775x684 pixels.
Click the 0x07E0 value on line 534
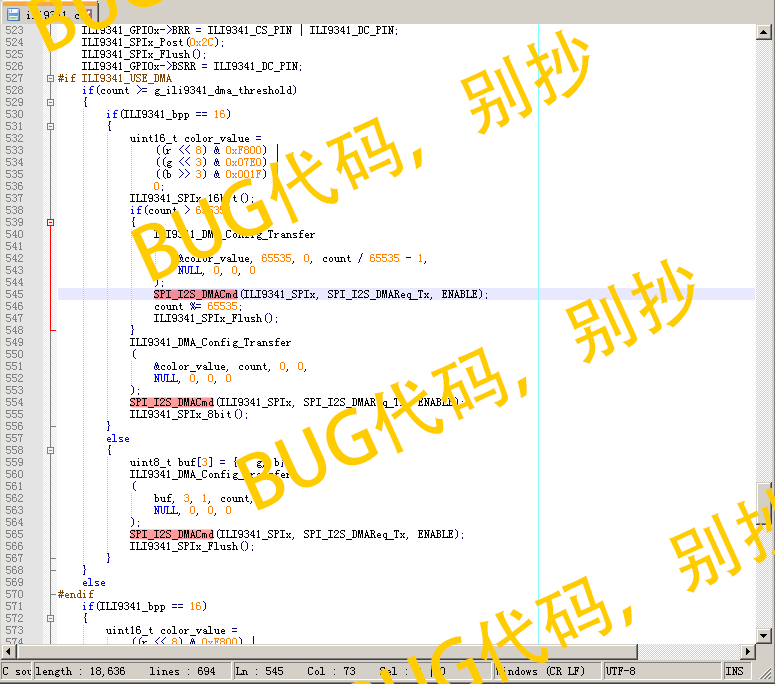tap(244, 162)
